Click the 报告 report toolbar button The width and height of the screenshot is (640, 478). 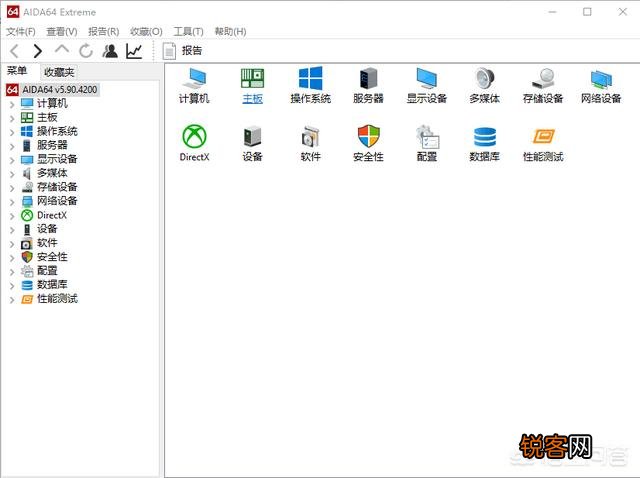pyautogui.click(x=182, y=51)
